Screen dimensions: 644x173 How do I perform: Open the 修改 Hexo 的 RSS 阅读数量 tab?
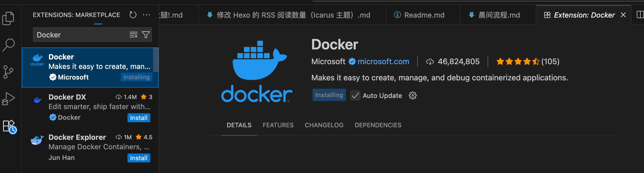[292, 15]
